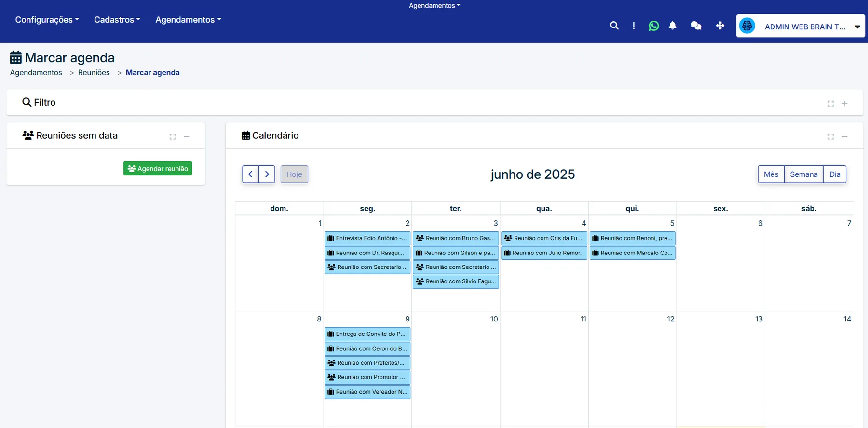Open the Configurações dropdown menu
868x428 pixels.
(47, 20)
